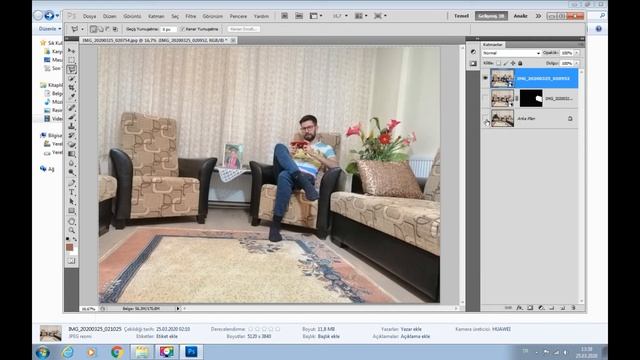The height and width of the screenshot is (360, 640).
Task: Open the Opacity slider arrow
Action: 577,53
